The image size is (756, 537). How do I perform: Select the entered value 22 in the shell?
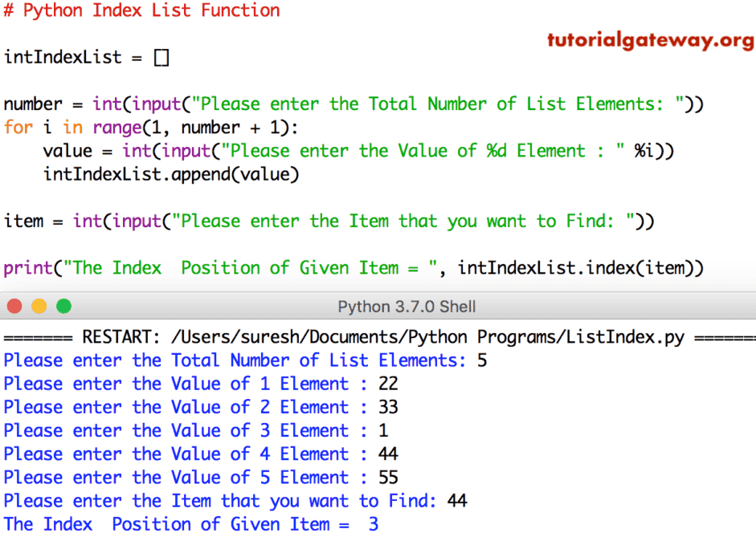pos(387,384)
